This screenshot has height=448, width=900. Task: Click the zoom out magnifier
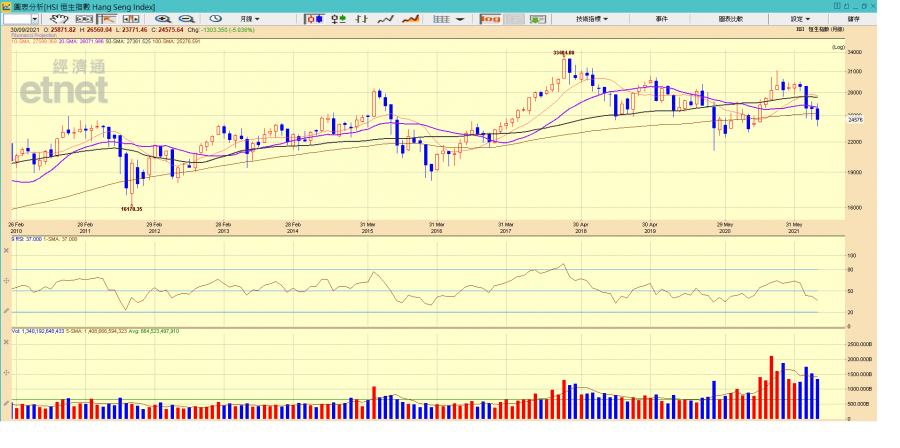pyautogui.click(x=186, y=19)
